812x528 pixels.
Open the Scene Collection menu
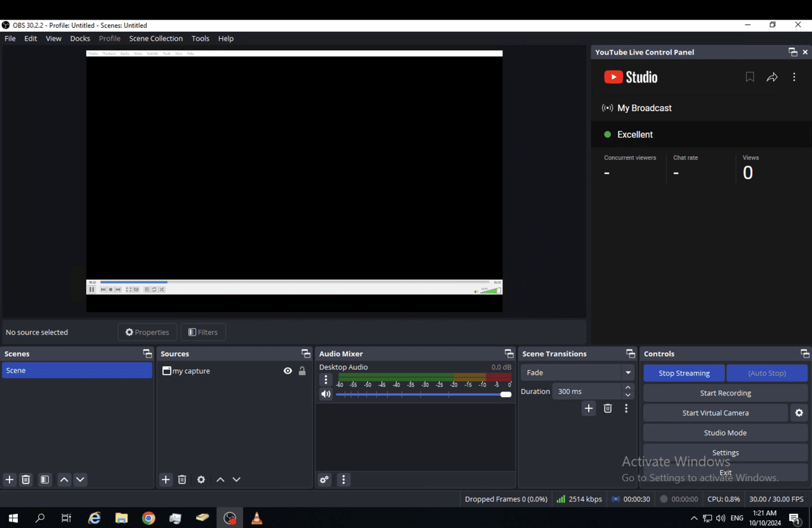coord(155,38)
